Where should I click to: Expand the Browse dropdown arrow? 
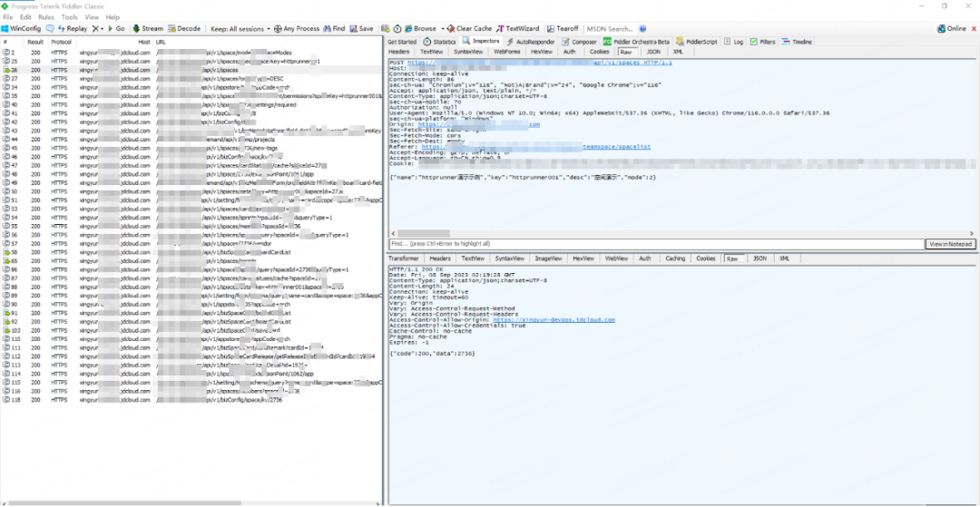pos(443,29)
